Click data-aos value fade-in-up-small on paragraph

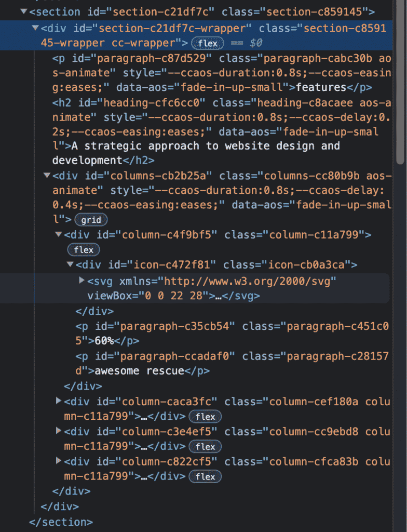click(x=232, y=87)
